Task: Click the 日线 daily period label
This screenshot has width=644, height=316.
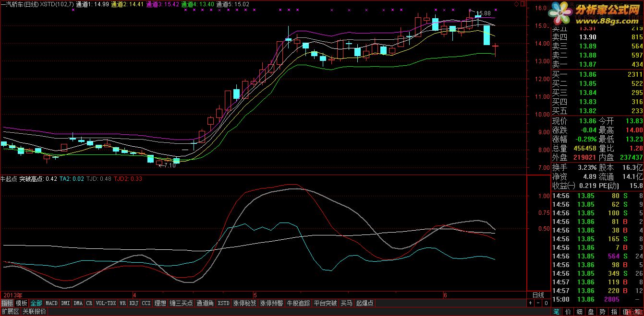Action: pos(538,295)
